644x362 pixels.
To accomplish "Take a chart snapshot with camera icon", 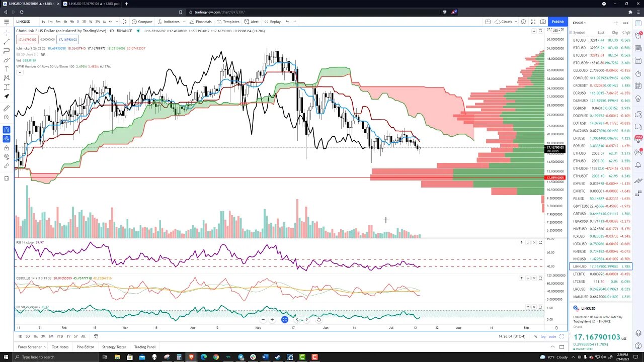I will click(543, 22).
